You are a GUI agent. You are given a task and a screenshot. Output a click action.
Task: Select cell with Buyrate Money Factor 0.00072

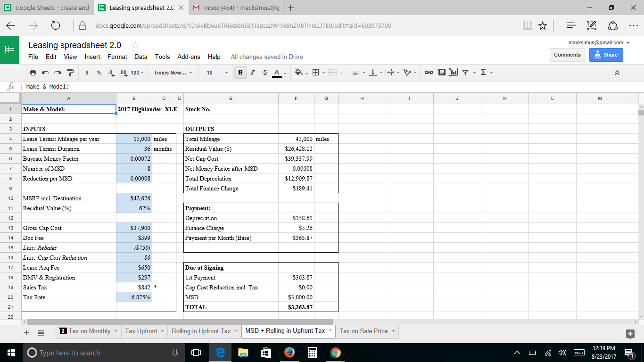click(x=134, y=159)
